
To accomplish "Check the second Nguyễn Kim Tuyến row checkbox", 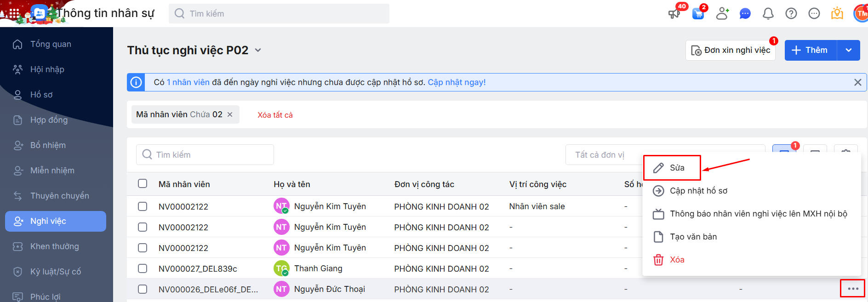I will click(x=143, y=227).
